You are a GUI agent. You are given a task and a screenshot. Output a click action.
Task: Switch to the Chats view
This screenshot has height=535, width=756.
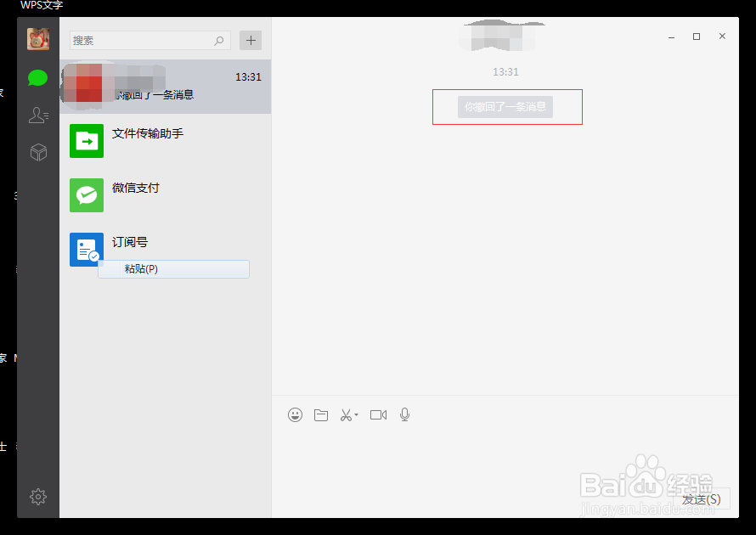click(37, 77)
